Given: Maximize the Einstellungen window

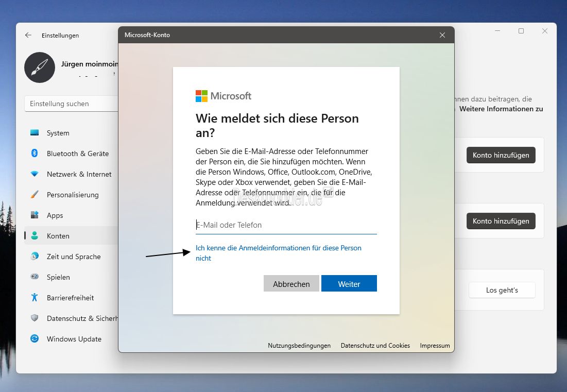Looking at the screenshot, I should click(x=521, y=31).
